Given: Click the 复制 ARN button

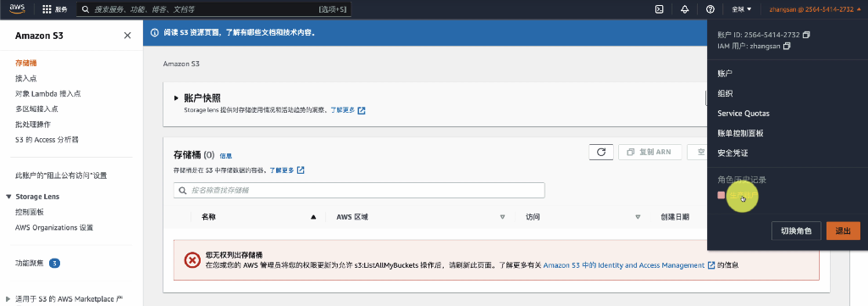Looking at the screenshot, I should click(649, 152).
